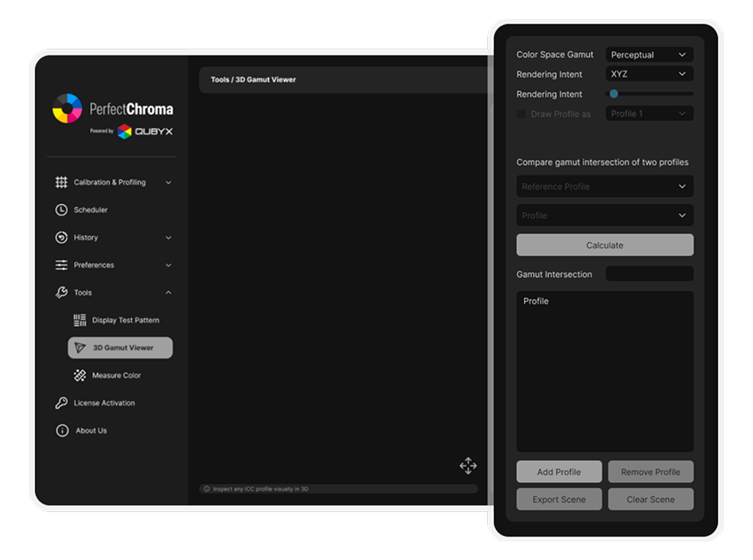Toggle the 3D Gamut Viewer sidebar item
The width and height of the screenshot is (753, 560).
coord(120,348)
